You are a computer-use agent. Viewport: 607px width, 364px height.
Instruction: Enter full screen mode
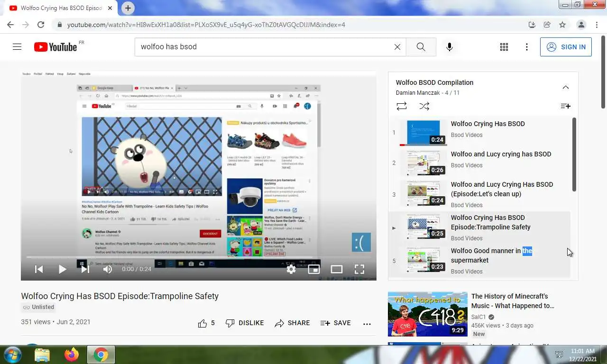(359, 269)
